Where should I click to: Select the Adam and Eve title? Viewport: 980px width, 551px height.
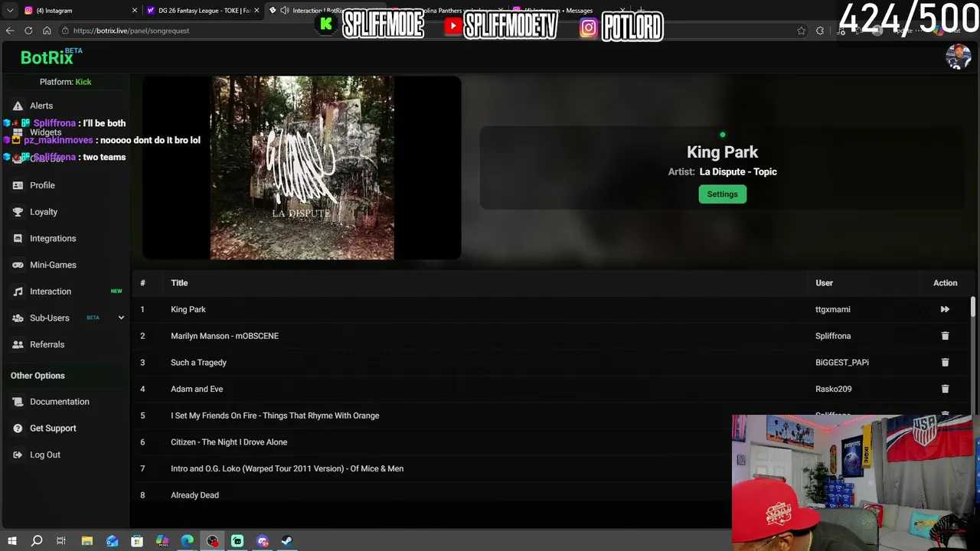point(197,389)
